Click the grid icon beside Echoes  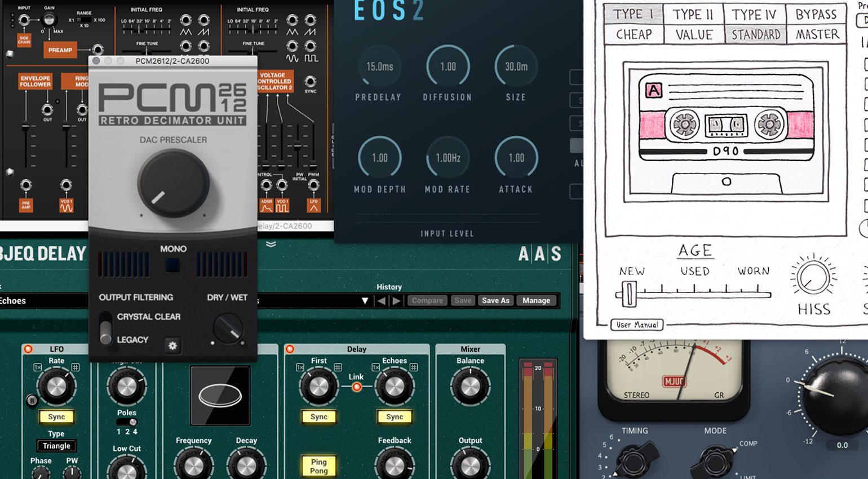coord(413,367)
